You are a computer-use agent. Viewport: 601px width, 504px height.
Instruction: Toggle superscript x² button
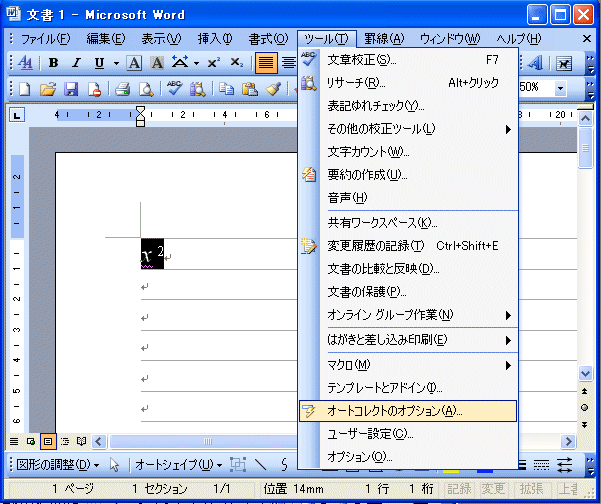click(213, 62)
